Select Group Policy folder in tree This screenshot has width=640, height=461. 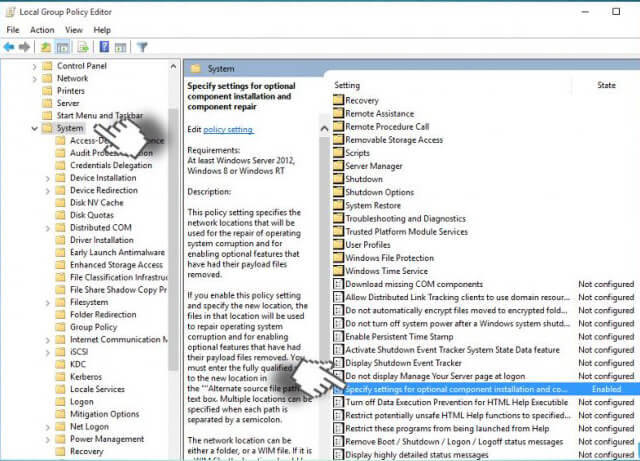click(93, 327)
